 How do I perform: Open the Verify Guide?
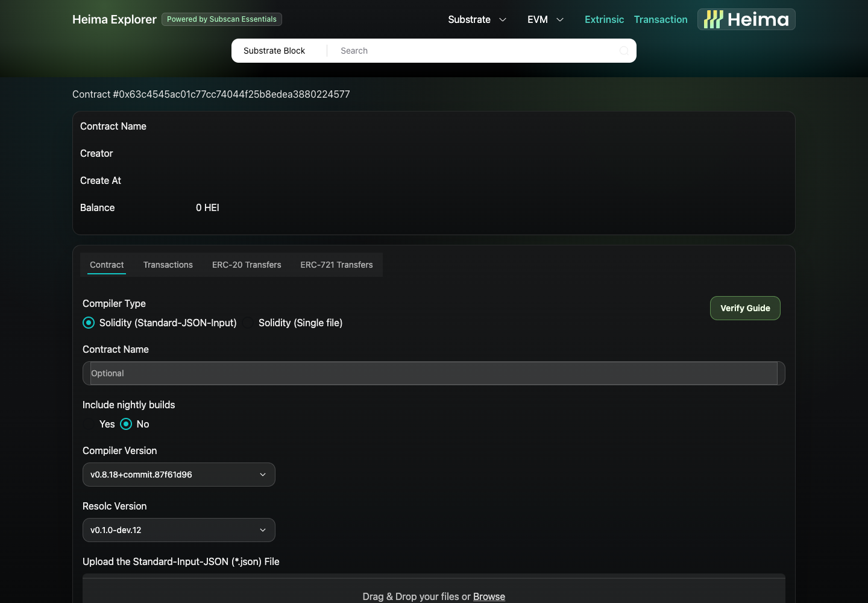(745, 308)
